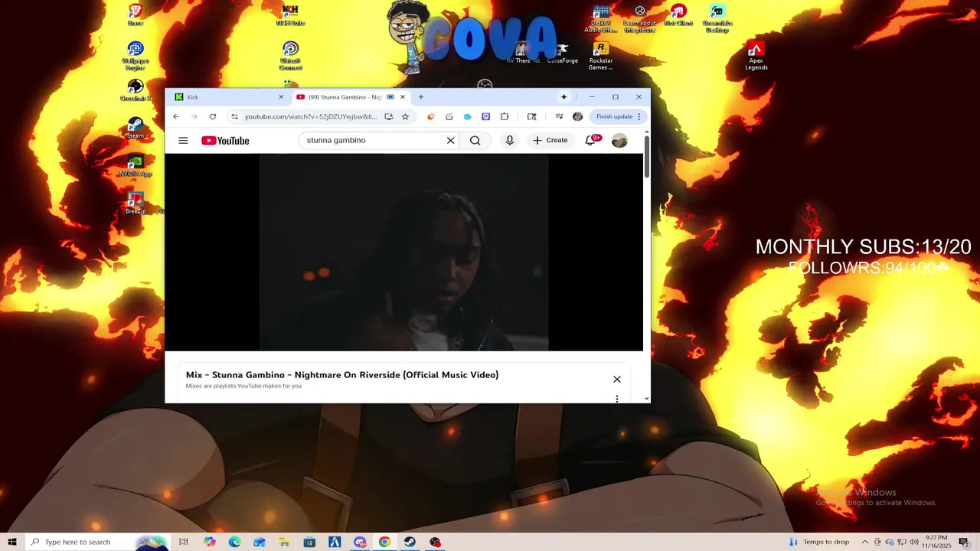Click the Create button
Image resolution: width=980 pixels, height=551 pixels.
(x=550, y=140)
